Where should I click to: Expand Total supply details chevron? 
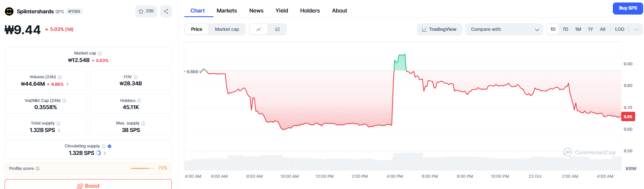(59, 130)
